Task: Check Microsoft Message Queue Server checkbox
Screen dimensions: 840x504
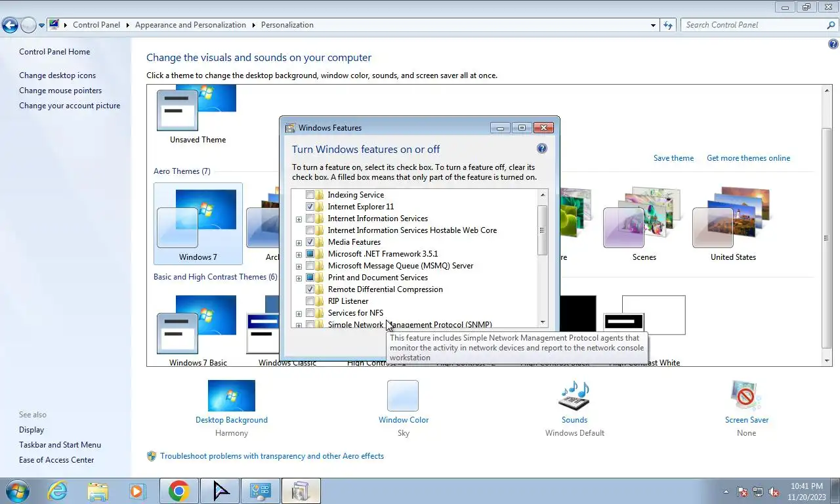Action: point(310,266)
